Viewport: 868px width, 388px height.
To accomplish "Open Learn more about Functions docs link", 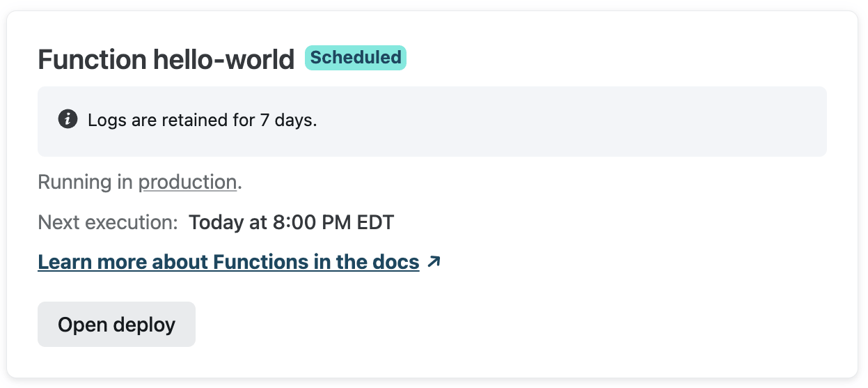I will [x=228, y=262].
